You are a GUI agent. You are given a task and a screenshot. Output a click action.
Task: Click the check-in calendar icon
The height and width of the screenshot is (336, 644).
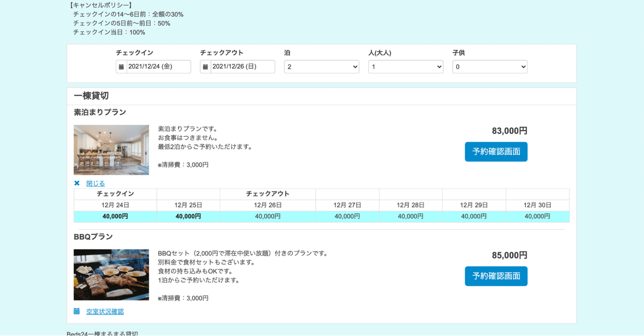(x=121, y=67)
